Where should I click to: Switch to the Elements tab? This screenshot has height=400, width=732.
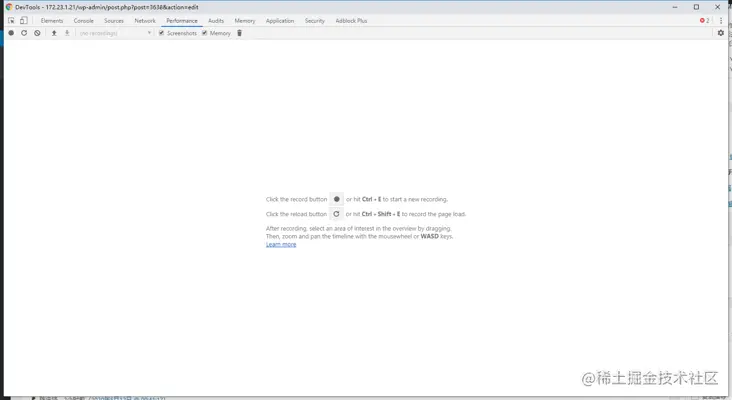52,21
